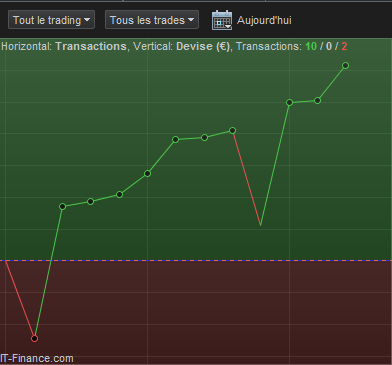The image size is (392, 365).
Task: Select the highest green point on the curve
Action: click(x=346, y=65)
